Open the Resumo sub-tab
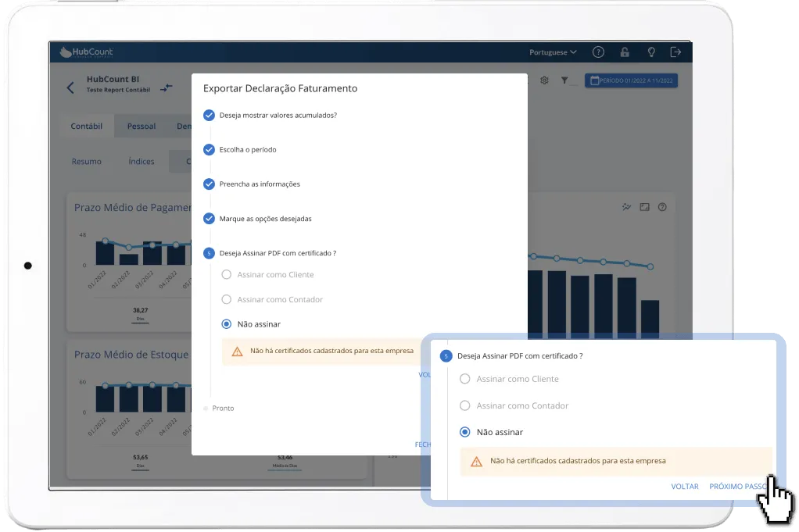799x532 pixels. coord(87,162)
